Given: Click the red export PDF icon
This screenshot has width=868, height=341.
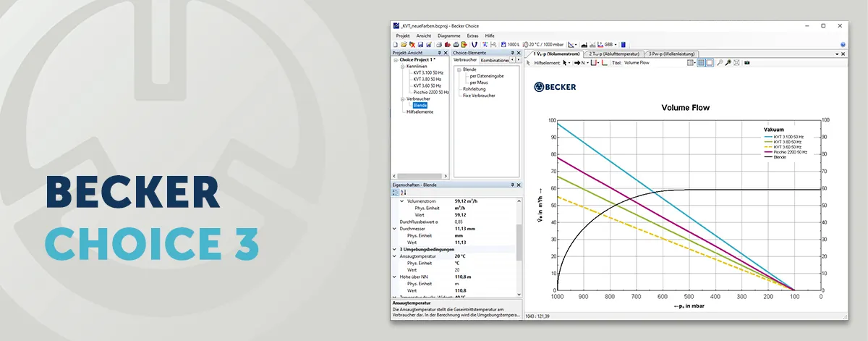Looking at the screenshot, I should click(448, 45).
